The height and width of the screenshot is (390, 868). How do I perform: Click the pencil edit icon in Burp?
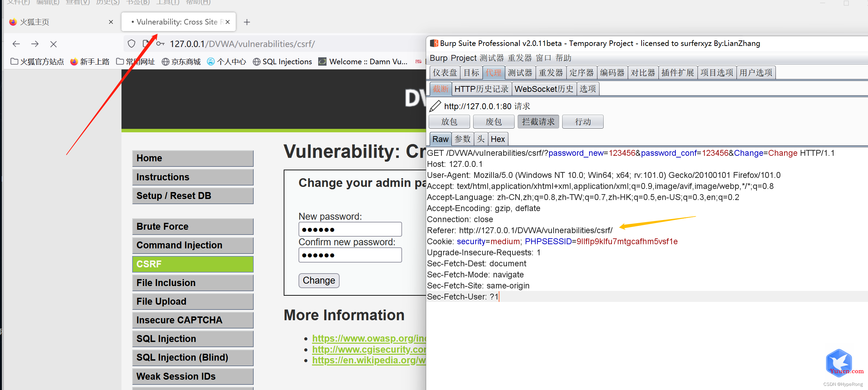pyautogui.click(x=435, y=106)
